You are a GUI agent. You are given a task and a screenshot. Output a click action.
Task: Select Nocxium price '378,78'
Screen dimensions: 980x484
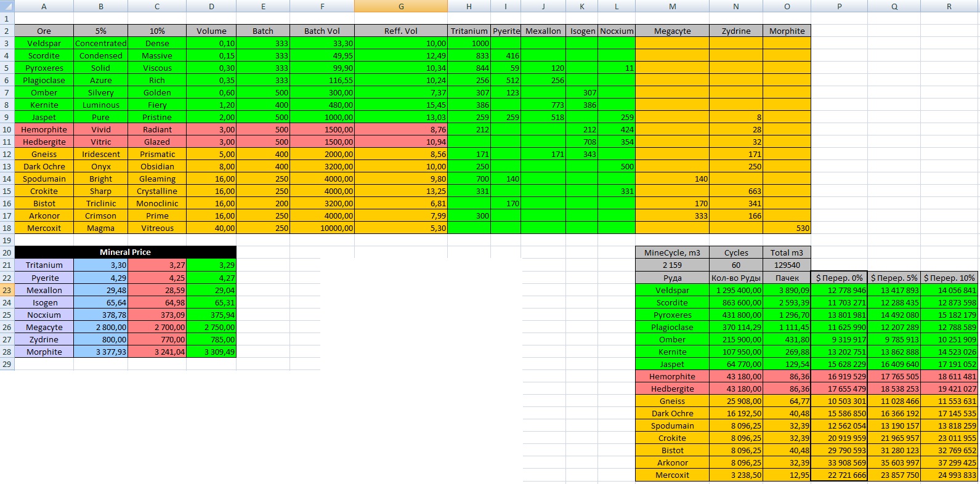tap(100, 315)
